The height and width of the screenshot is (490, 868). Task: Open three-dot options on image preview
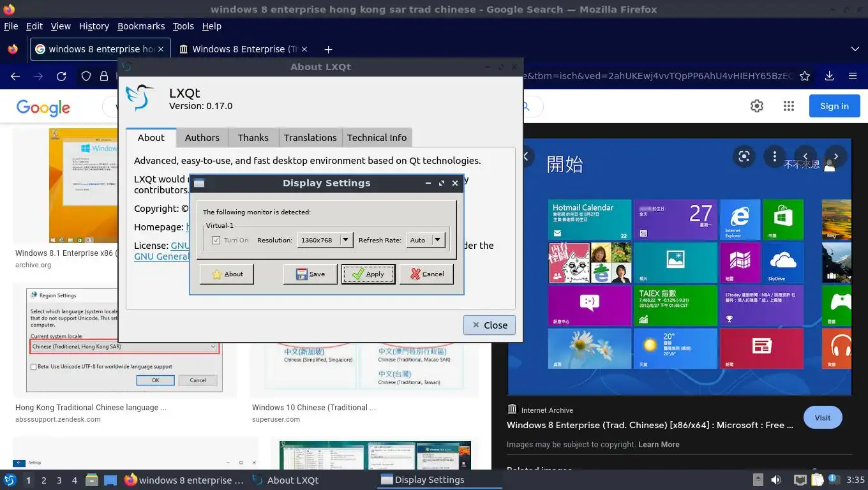(x=774, y=156)
